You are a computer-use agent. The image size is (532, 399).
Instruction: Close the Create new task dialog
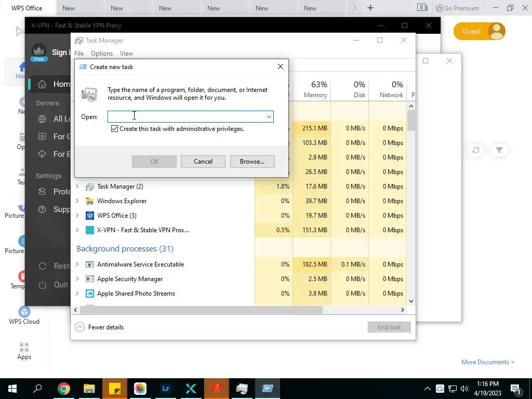[x=280, y=67]
